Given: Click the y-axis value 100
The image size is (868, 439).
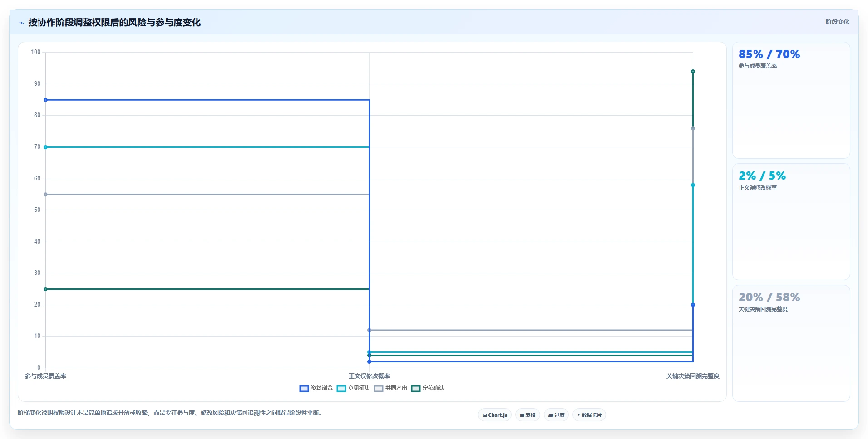Looking at the screenshot, I should [x=36, y=52].
